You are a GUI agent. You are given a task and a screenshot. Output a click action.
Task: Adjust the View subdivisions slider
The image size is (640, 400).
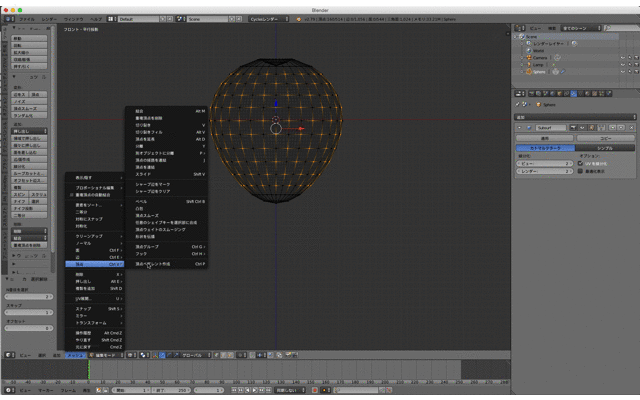click(543, 162)
